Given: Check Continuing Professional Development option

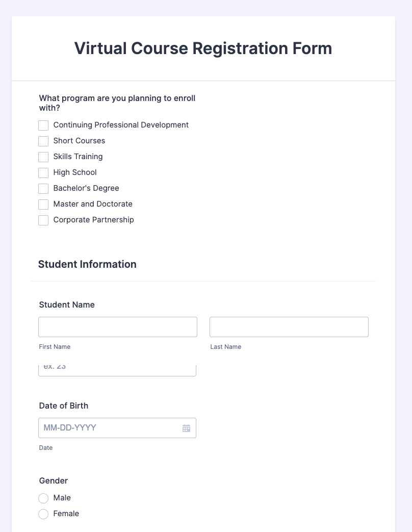Looking at the screenshot, I should 43,125.
